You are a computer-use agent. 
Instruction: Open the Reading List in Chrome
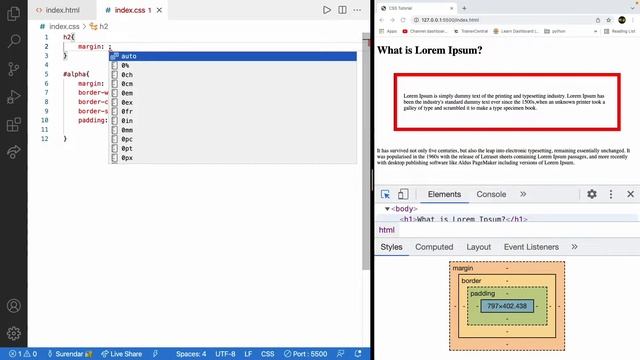[x=619, y=31]
